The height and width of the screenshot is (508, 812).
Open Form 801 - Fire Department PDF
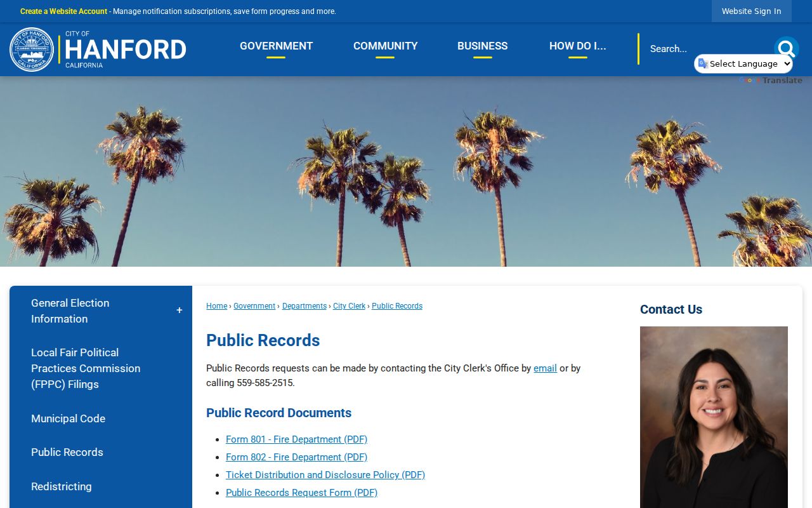(296, 439)
